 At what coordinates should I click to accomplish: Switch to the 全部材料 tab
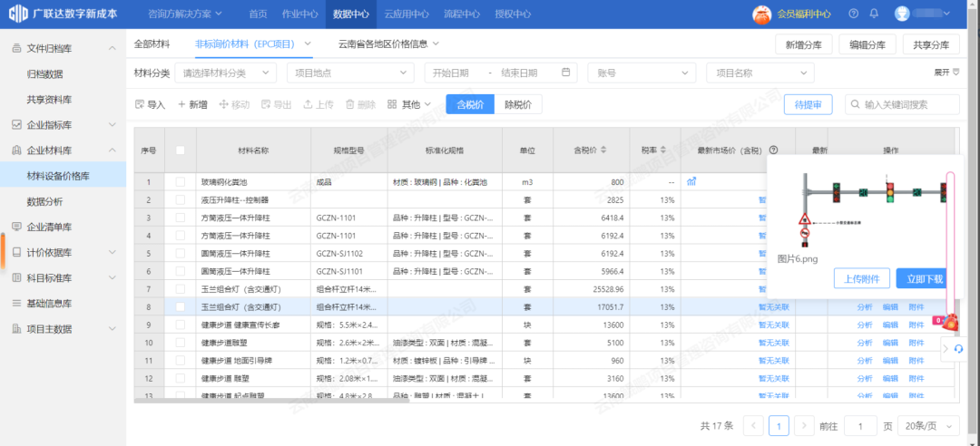[x=152, y=44]
